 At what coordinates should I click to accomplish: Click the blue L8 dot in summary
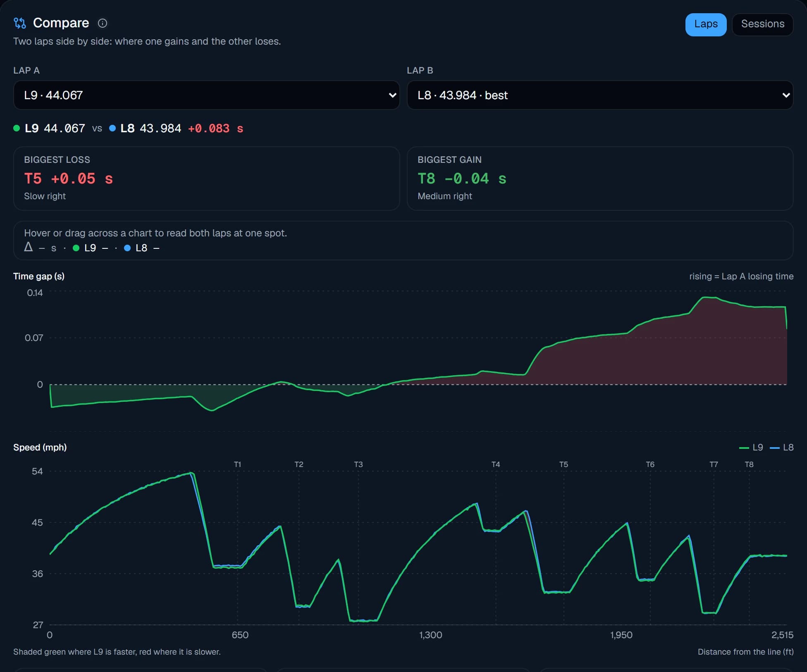coord(112,128)
